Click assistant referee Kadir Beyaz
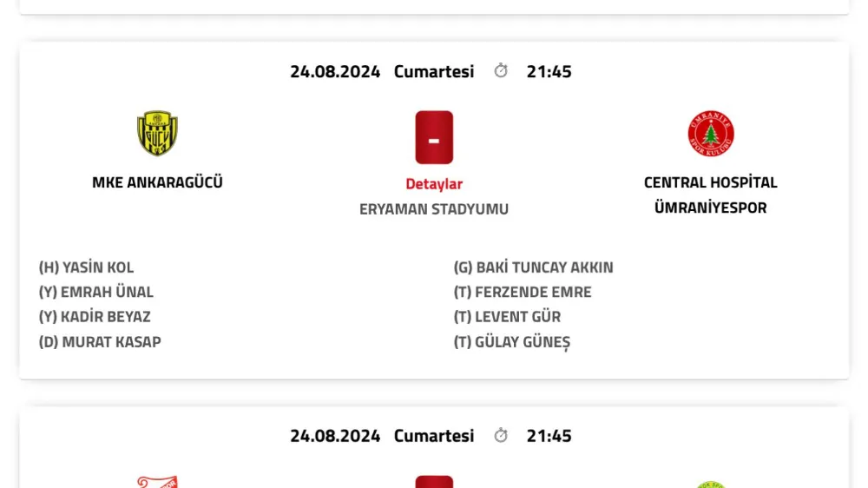Viewport: 868px width, 488px height. (95, 317)
